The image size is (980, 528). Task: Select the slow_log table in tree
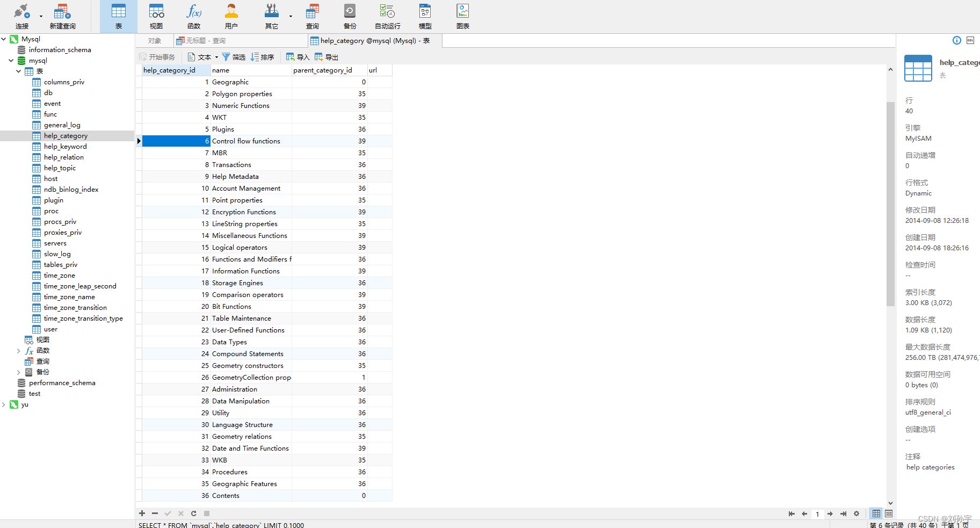(x=57, y=254)
